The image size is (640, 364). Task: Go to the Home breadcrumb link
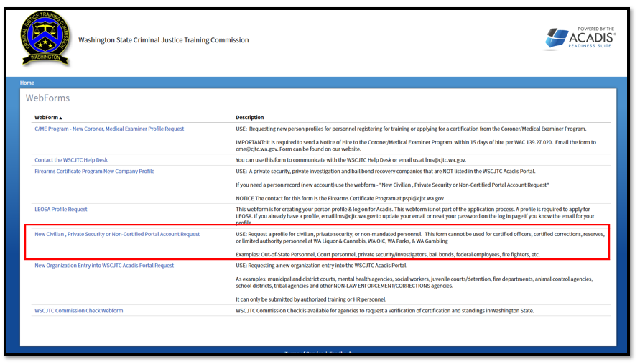(27, 83)
